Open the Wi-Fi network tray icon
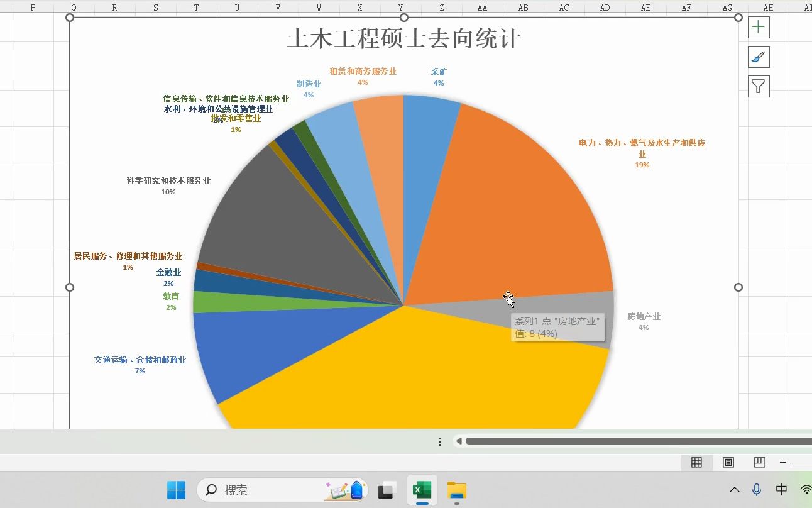The width and height of the screenshot is (812, 508). coord(806,490)
